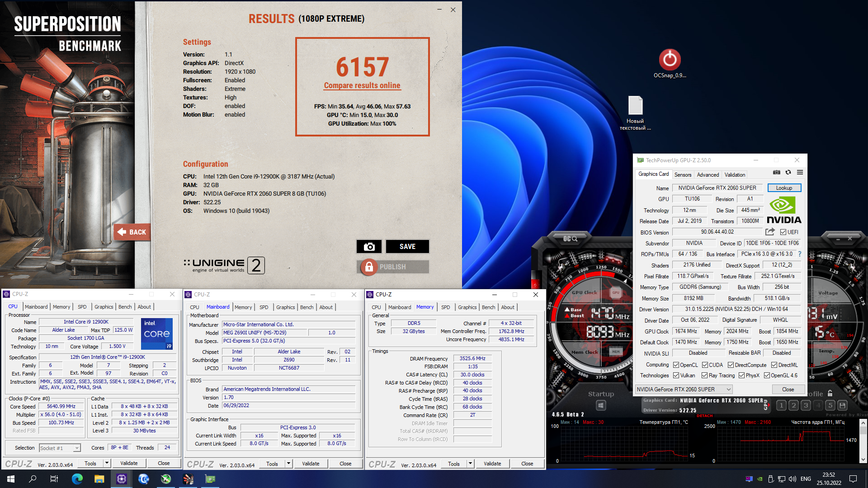Open the Sensors tab in GPU-Z
The width and height of the screenshot is (868, 488).
(x=683, y=175)
